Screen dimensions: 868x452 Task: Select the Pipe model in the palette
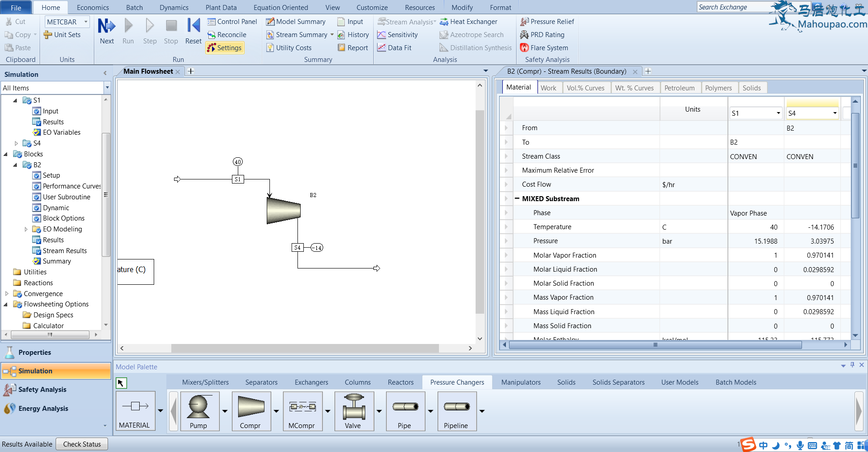click(x=406, y=411)
